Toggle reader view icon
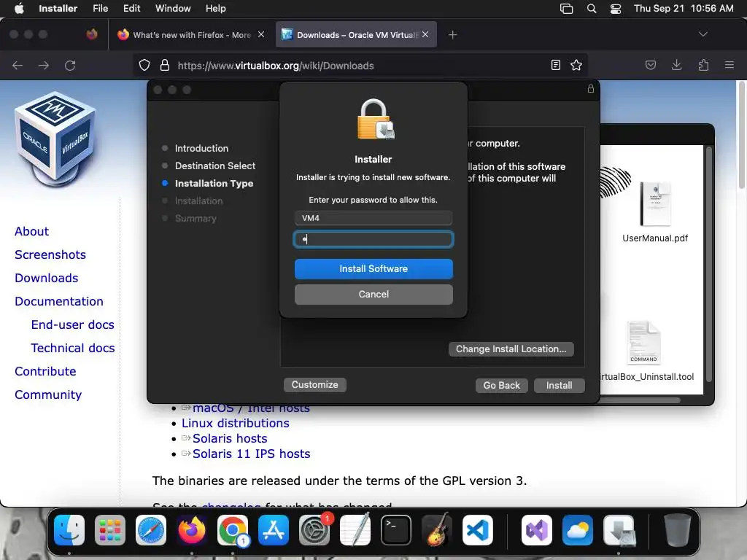Image resolution: width=747 pixels, height=560 pixels. (x=555, y=65)
